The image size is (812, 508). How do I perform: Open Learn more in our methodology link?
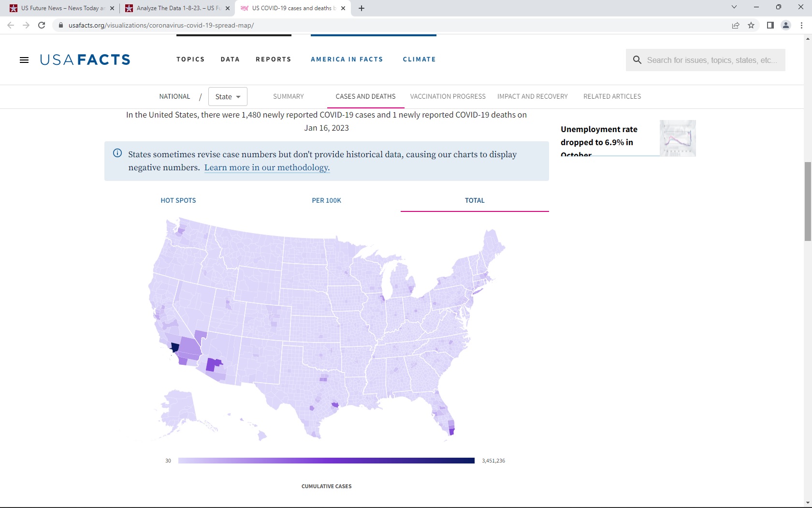267,167
